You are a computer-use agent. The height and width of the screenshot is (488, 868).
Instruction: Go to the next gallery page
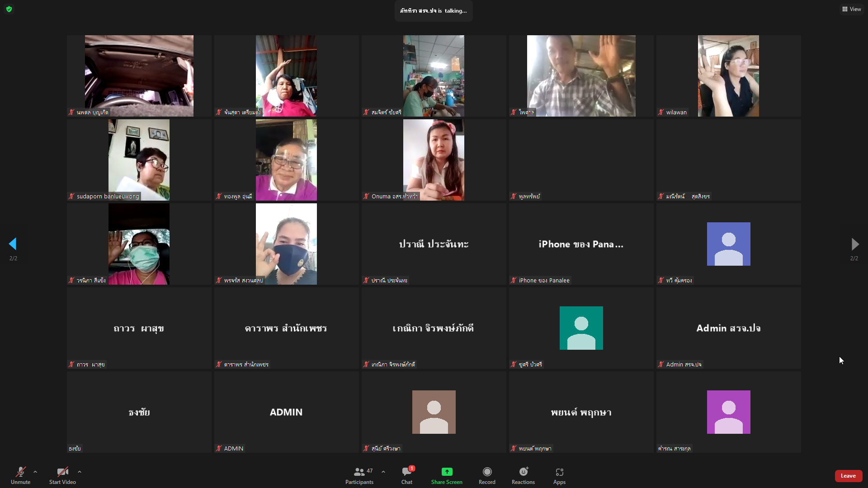(x=854, y=244)
